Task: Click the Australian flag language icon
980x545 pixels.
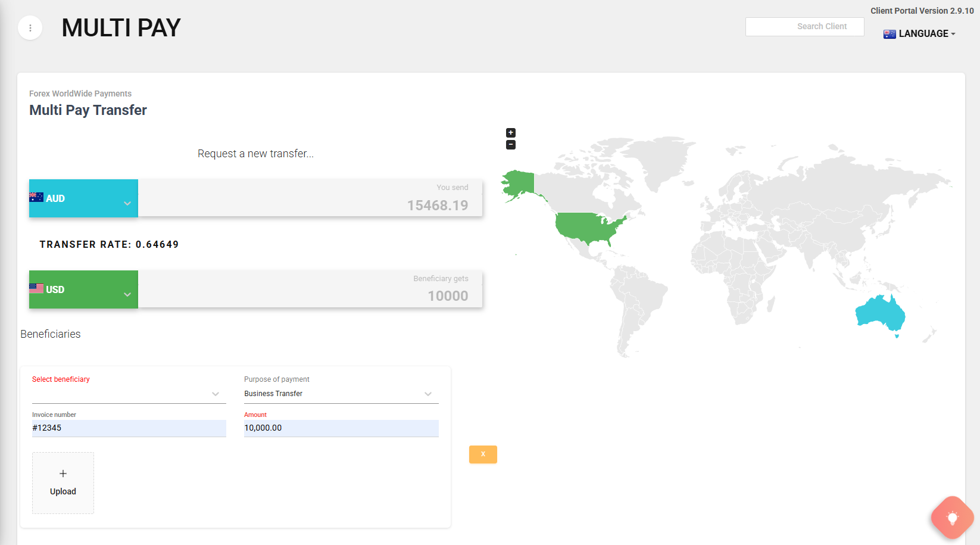Action: click(890, 34)
